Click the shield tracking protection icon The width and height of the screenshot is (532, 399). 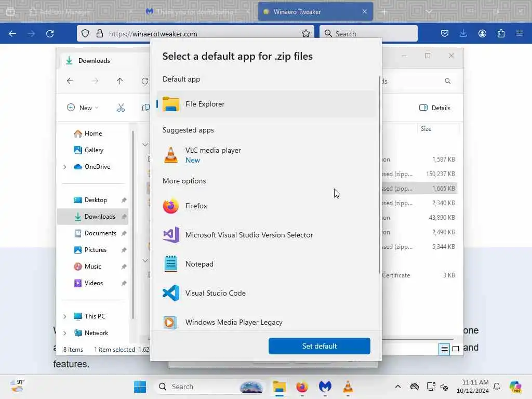pos(85,34)
